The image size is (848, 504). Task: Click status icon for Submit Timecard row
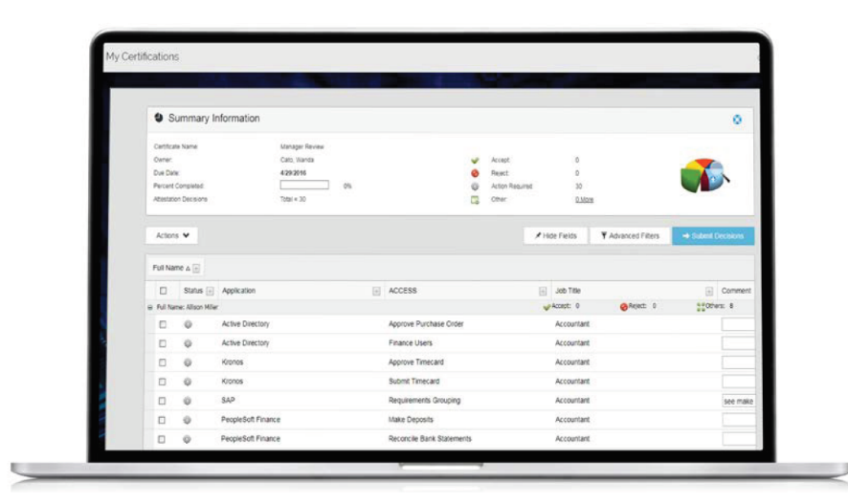(188, 382)
